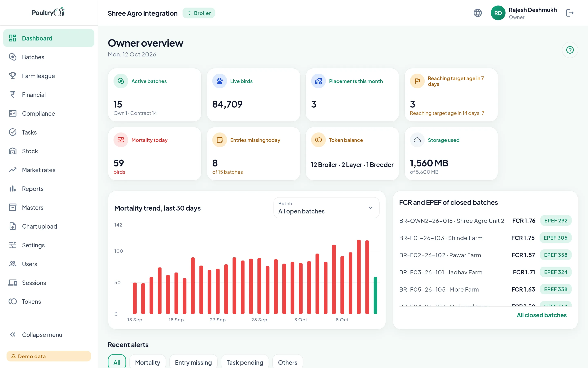Click the Demo data badge
Viewport: 588px width, 368px height.
point(49,356)
